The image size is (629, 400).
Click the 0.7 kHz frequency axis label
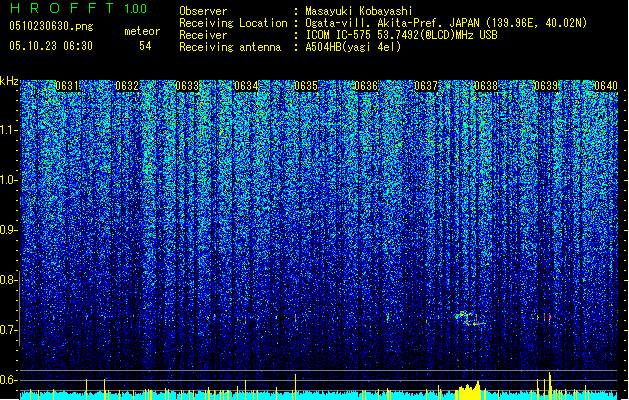click(8, 330)
